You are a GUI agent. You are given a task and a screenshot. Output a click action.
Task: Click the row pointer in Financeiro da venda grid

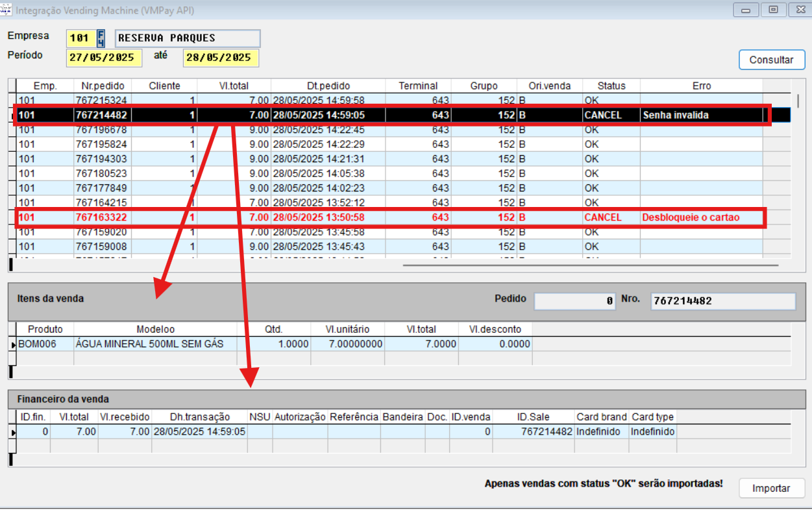(13, 432)
